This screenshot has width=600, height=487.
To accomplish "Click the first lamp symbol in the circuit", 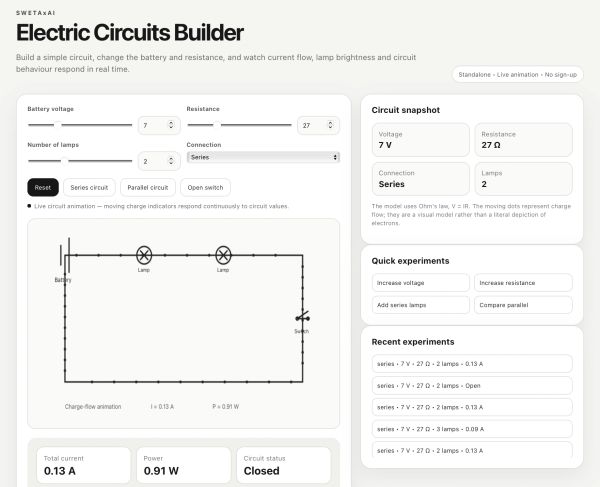I will coord(144,255).
